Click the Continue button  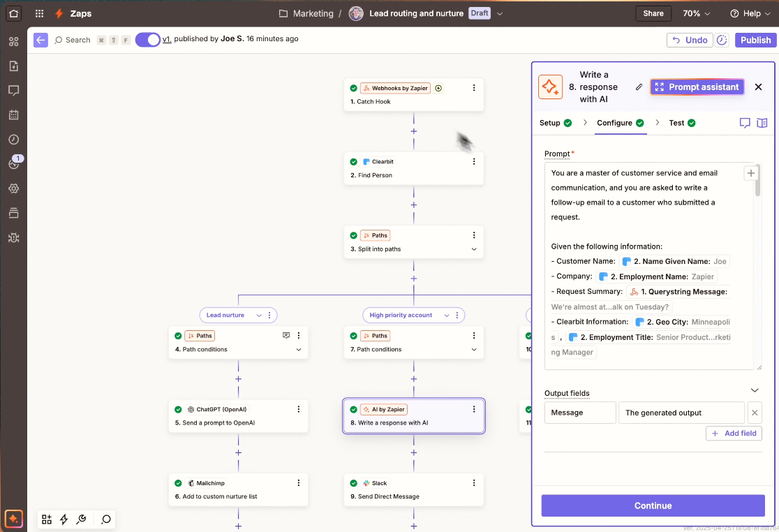(x=653, y=505)
